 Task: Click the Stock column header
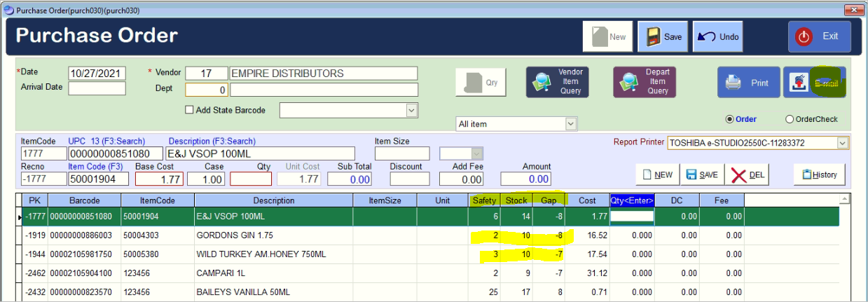pos(516,201)
